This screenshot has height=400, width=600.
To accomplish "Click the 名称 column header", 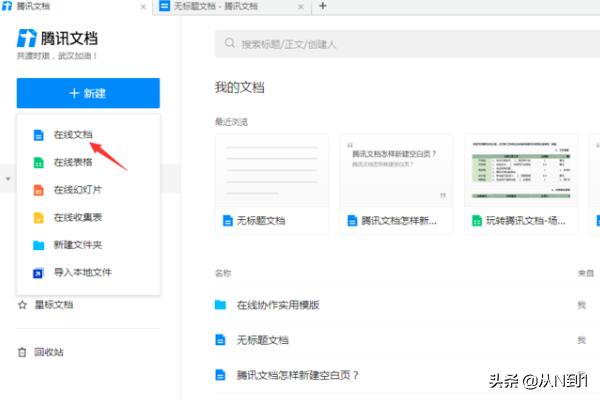I will point(223,273).
